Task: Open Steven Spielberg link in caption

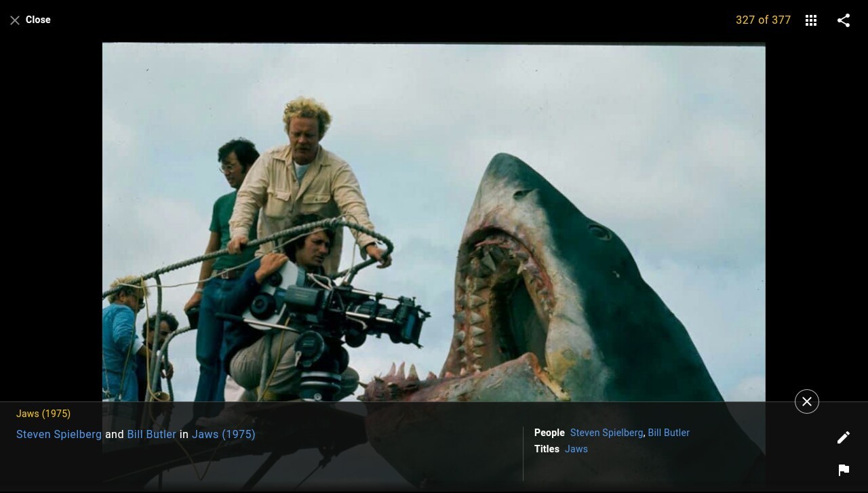Action: tap(59, 434)
